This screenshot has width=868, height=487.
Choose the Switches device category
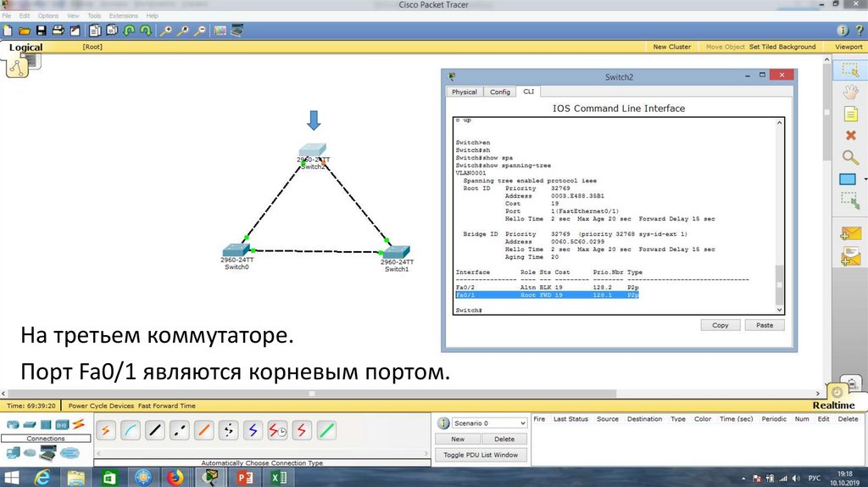tap(30, 425)
